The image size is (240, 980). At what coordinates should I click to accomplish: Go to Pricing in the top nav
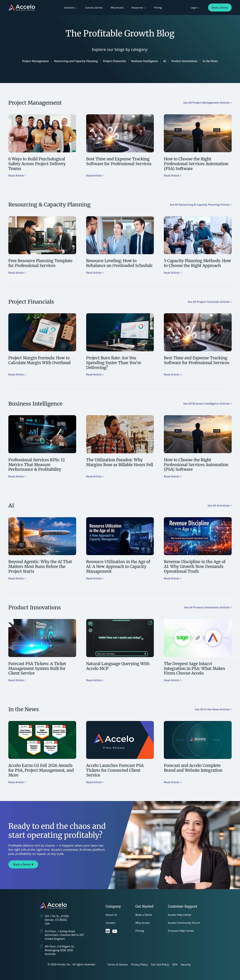(158, 8)
